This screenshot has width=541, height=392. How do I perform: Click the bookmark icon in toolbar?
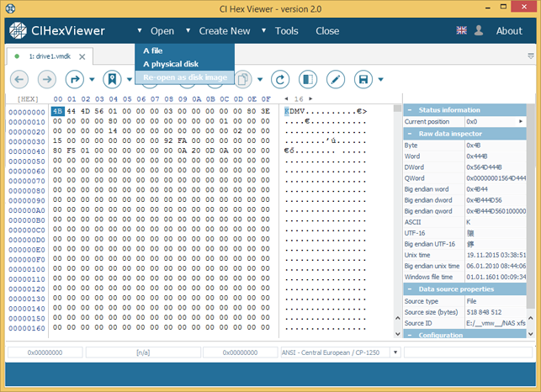click(112, 79)
